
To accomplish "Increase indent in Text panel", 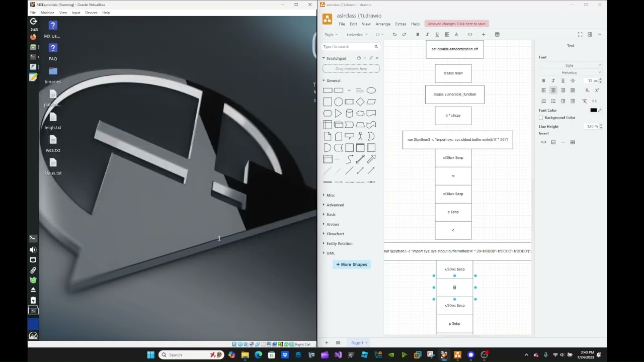I will point(573,101).
